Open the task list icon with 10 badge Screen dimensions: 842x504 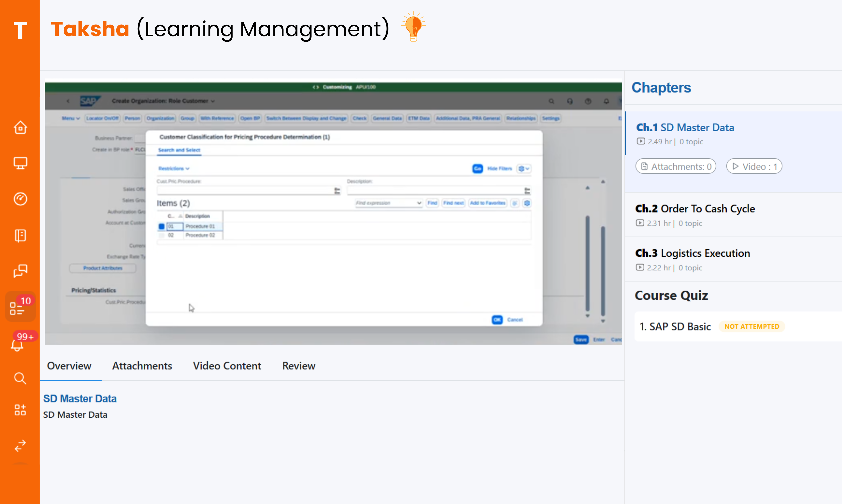(17, 308)
